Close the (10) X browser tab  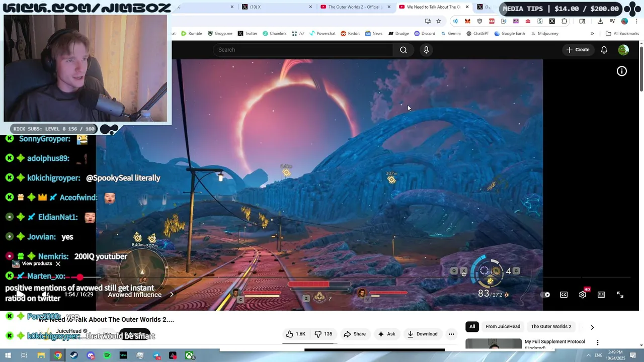pyautogui.click(x=310, y=7)
